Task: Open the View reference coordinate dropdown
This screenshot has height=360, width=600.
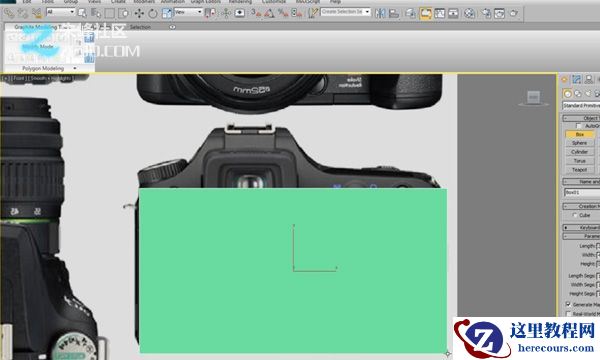Action: click(x=188, y=12)
